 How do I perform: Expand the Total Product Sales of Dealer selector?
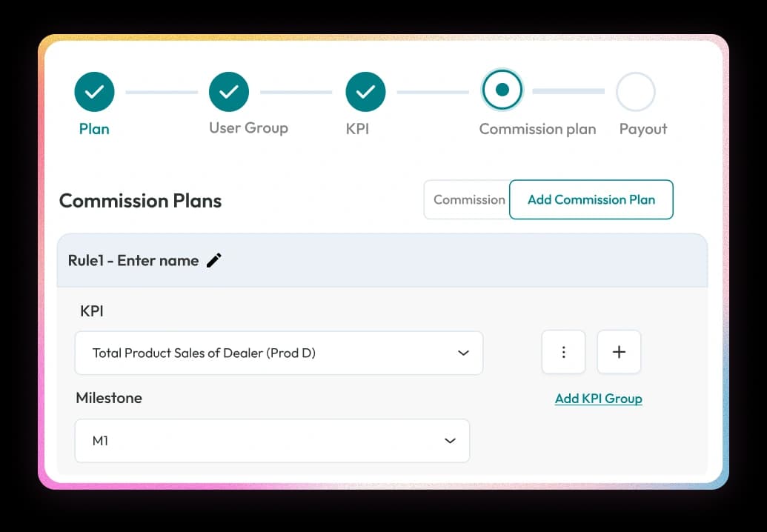pos(279,353)
